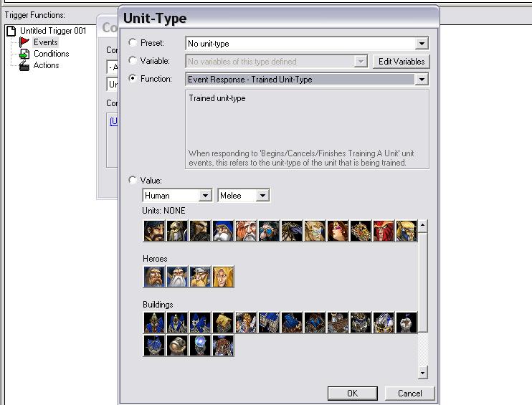This screenshot has height=405, width=532.
Task: Click the unit list scrollbar thumb
Action: [422, 282]
